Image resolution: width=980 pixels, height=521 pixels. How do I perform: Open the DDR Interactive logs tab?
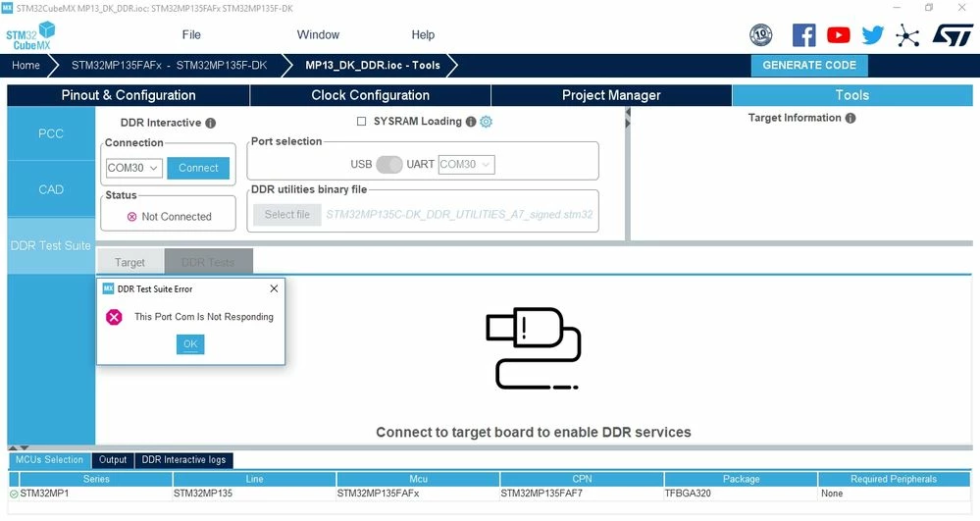[x=183, y=460]
